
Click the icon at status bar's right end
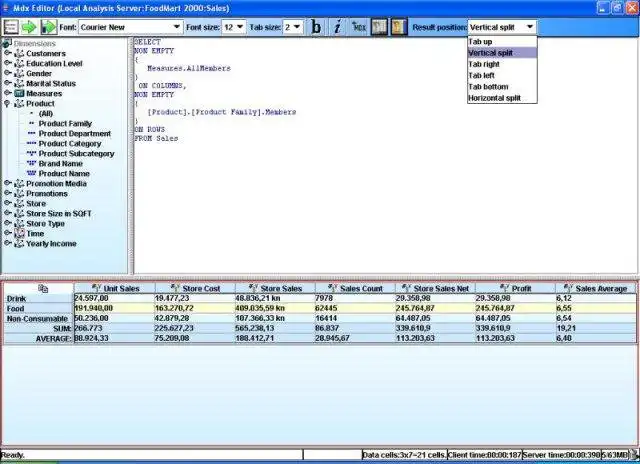coord(635,454)
